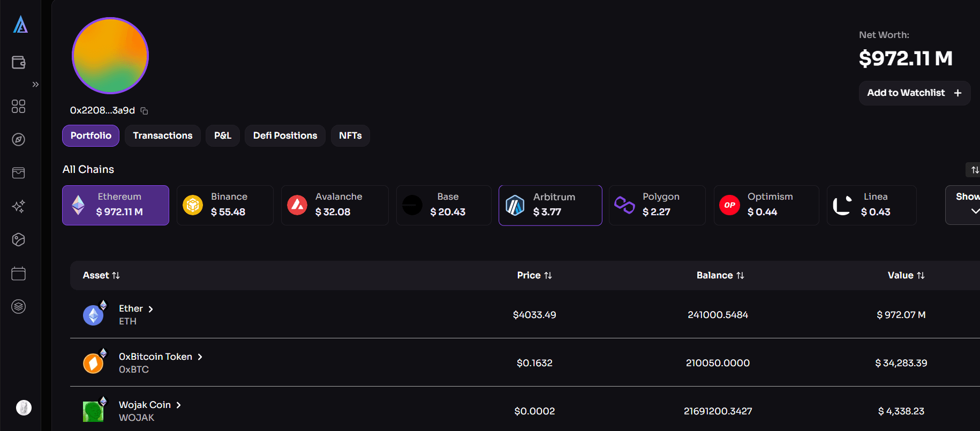
Task: Open the compass explore icon
Action: click(19, 140)
